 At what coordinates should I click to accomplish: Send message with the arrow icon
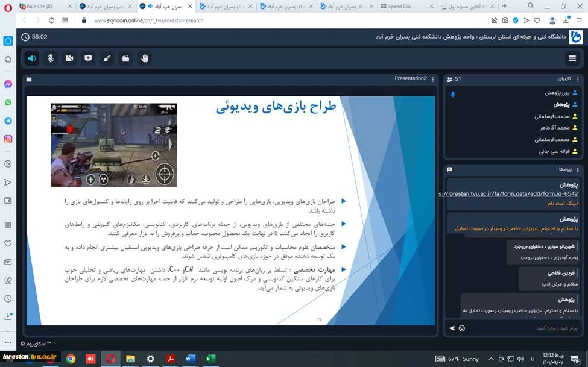coord(452,328)
